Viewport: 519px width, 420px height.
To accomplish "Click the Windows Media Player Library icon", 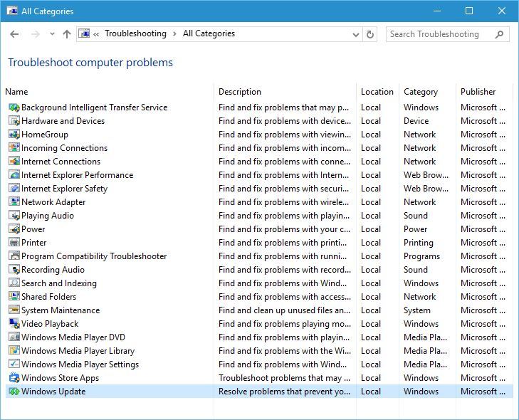I will point(14,351).
